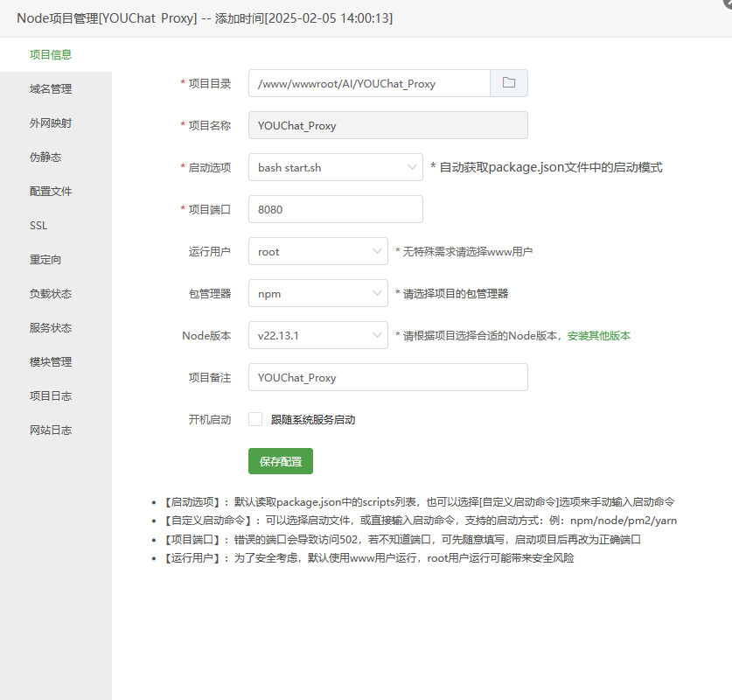The image size is (732, 700).
Task: View the 项目日志 section
Action: point(49,395)
